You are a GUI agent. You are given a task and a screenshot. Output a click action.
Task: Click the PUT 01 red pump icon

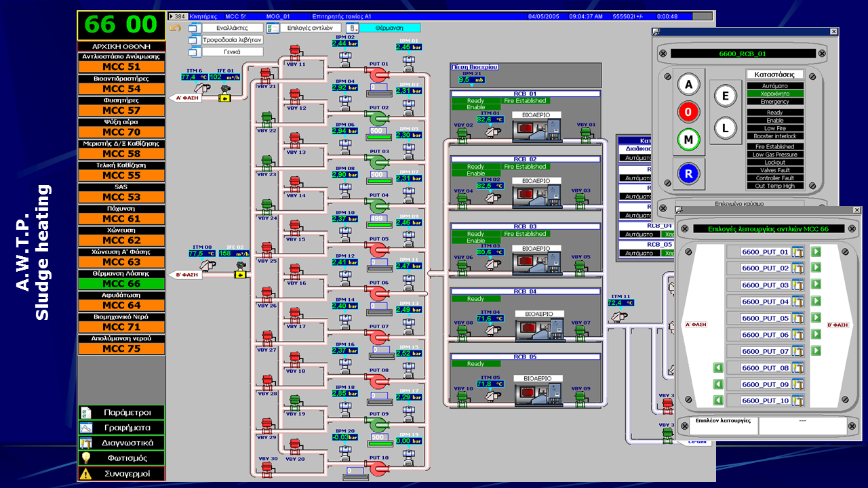(x=377, y=75)
